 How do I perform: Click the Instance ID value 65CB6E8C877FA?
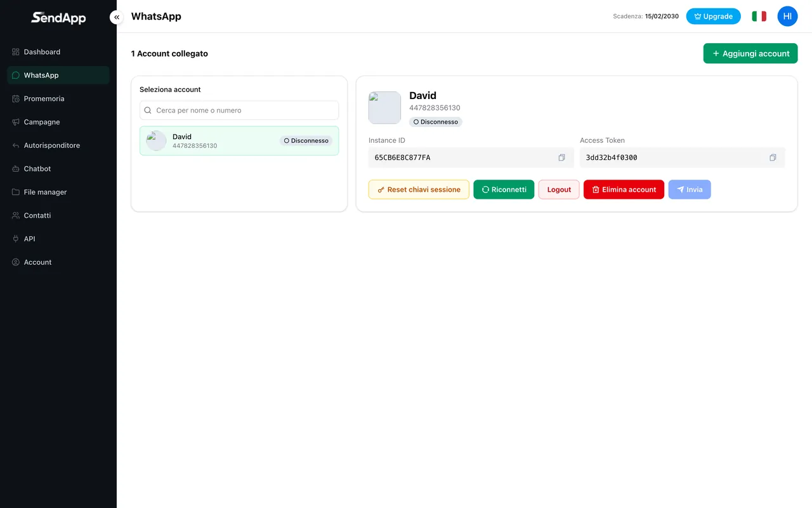(402, 157)
